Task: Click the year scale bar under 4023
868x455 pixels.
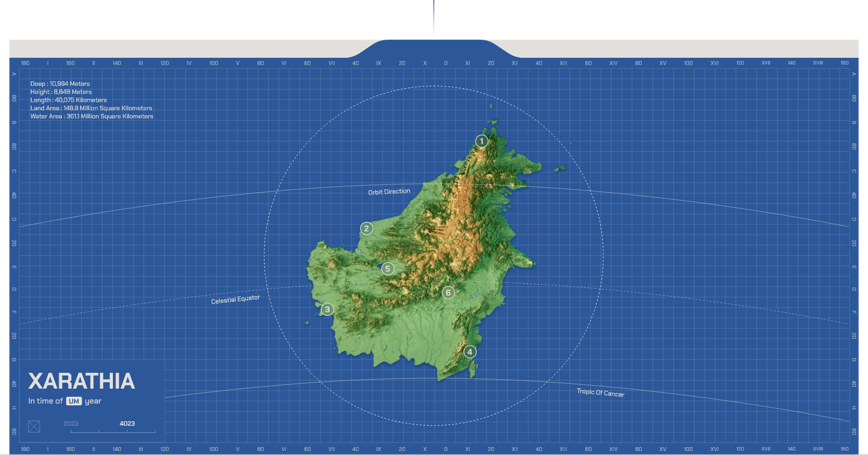Action: click(x=113, y=432)
